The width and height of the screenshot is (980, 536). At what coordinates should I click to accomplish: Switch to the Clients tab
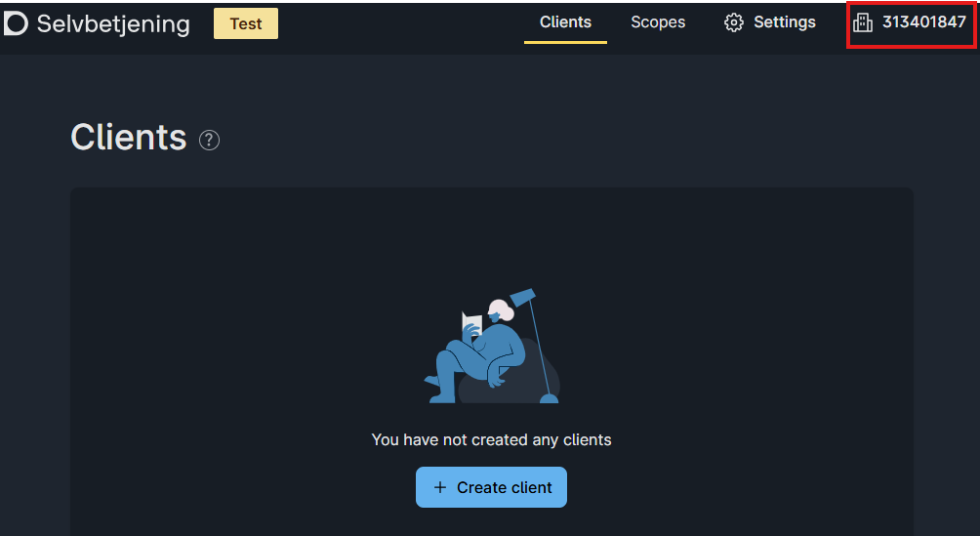click(565, 21)
